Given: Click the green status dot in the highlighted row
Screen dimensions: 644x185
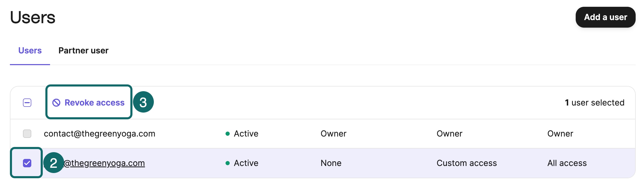Looking at the screenshot, I should [x=228, y=163].
